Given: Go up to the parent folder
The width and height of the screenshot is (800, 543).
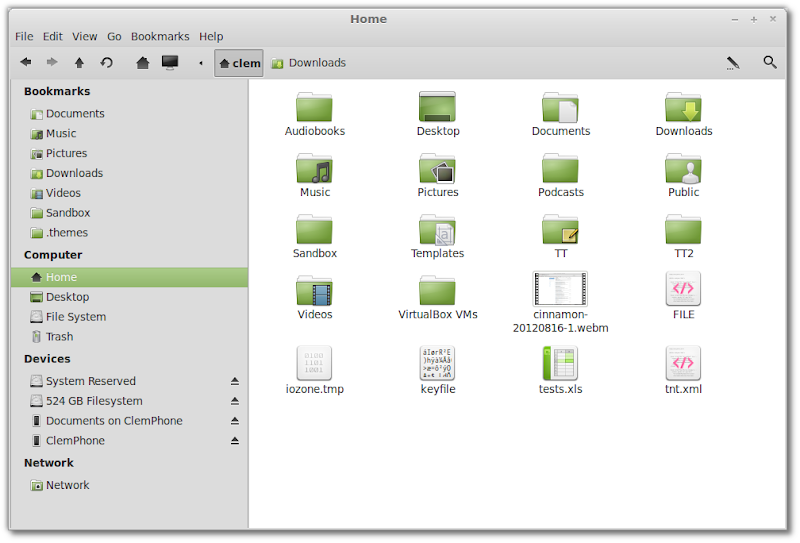Looking at the screenshot, I should click(79, 62).
